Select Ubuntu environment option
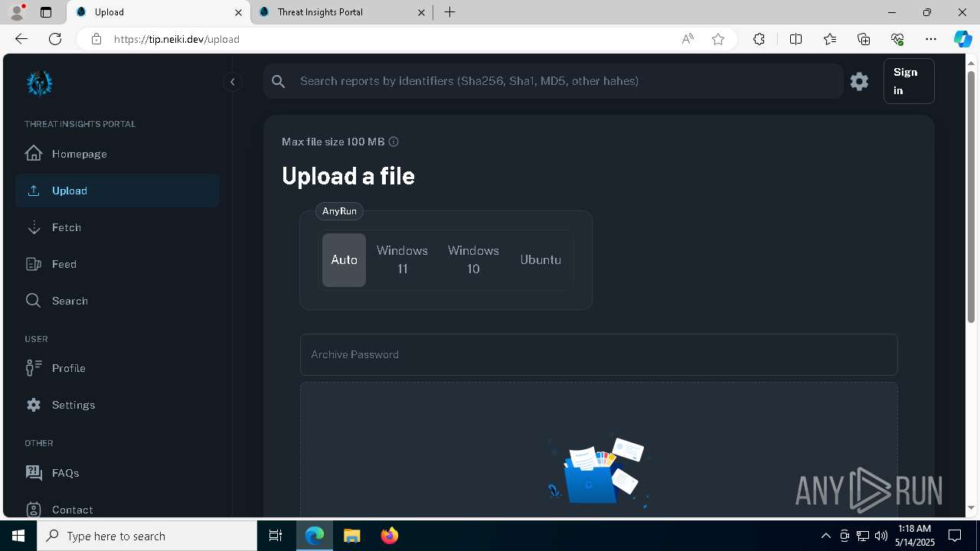Image resolution: width=980 pixels, height=551 pixels. click(x=541, y=260)
